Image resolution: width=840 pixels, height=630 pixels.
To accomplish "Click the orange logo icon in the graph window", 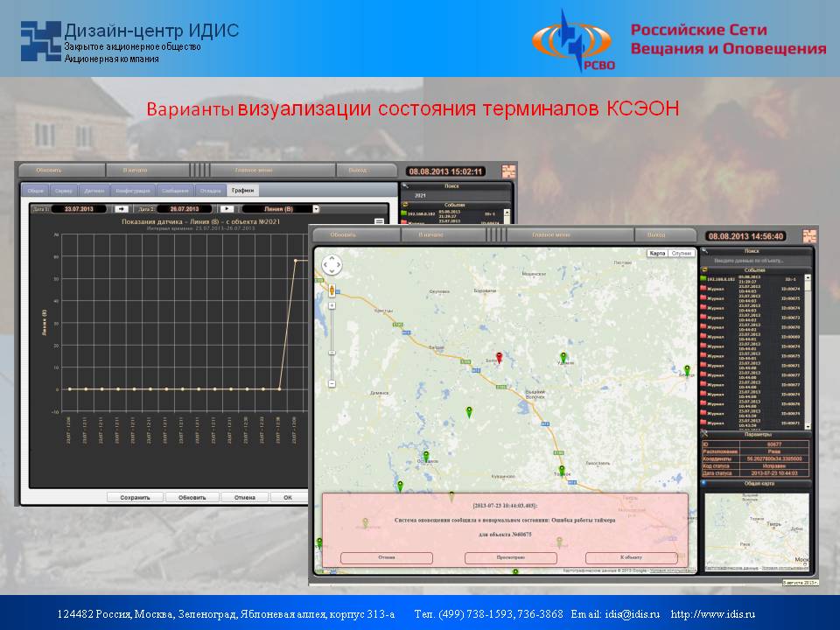I will [x=507, y=171].
